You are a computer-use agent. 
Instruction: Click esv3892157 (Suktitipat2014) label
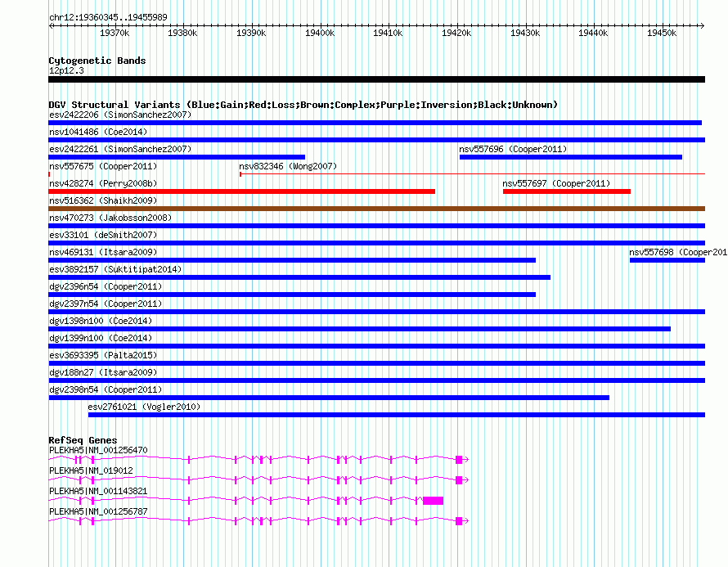[115, 269]
